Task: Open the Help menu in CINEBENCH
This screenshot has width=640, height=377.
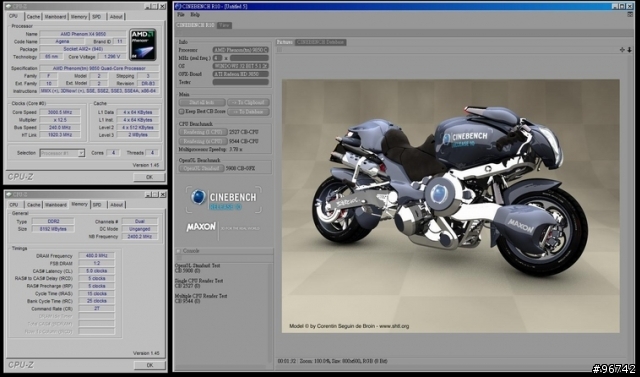Action: click(x=195, y=15)
